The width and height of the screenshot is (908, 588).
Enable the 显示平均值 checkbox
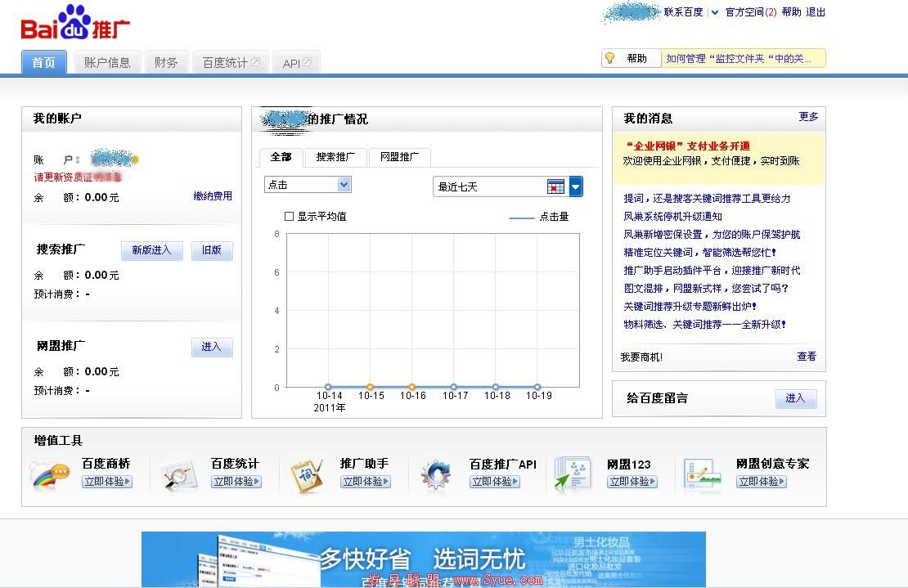289,217
